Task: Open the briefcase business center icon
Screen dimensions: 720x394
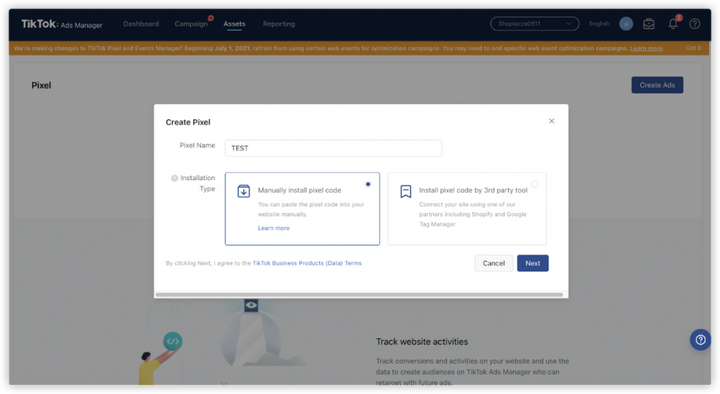Action: coord(649,23)
